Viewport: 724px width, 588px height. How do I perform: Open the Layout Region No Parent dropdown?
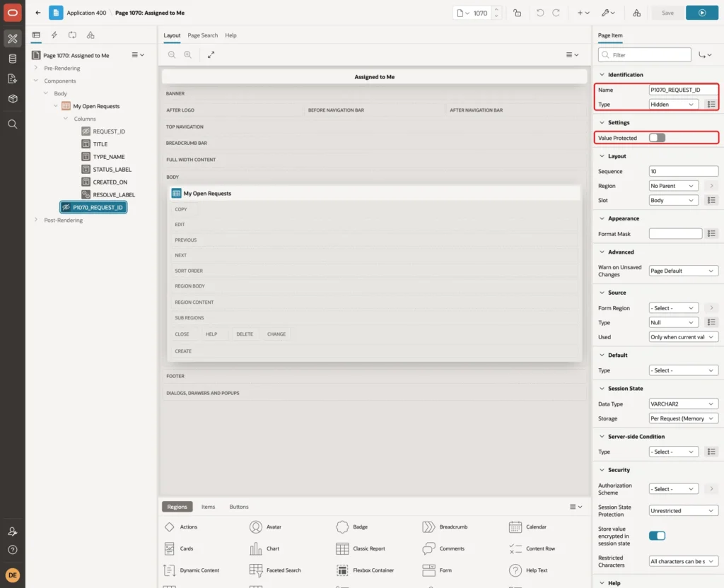[x=673, y=186]
